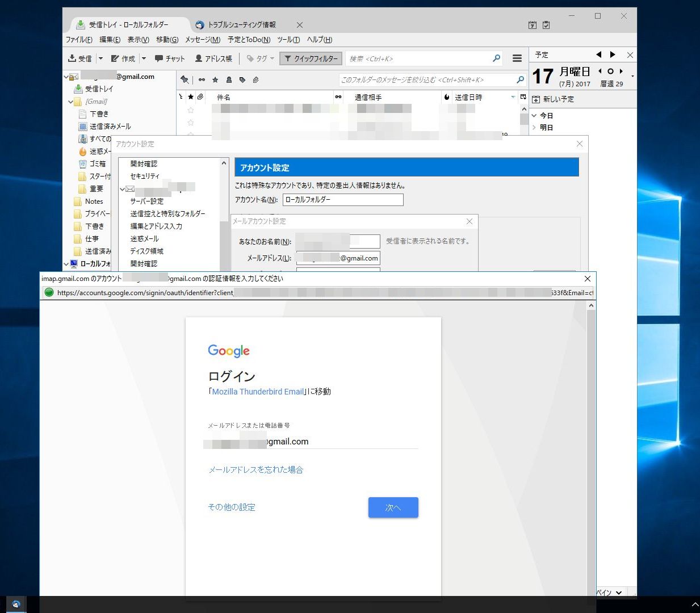Open the dropdown arrow next to 受信

(100, 58)
